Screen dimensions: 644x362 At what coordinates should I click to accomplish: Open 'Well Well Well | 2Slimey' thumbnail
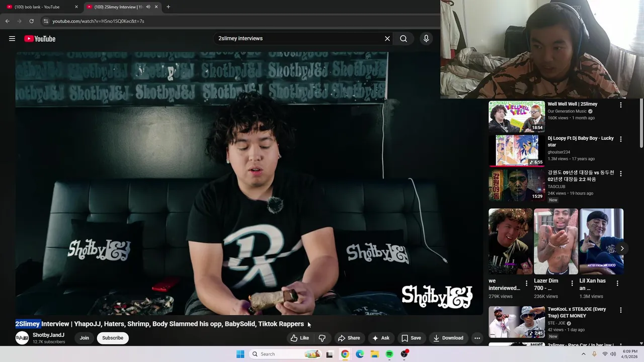click(x=517, y=116)
